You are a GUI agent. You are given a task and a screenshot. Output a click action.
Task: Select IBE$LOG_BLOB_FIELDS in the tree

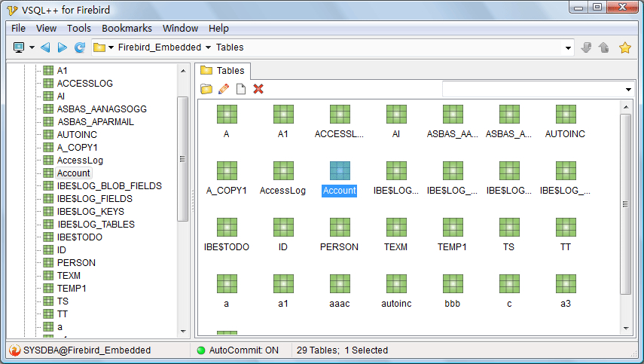pos(109,185)
